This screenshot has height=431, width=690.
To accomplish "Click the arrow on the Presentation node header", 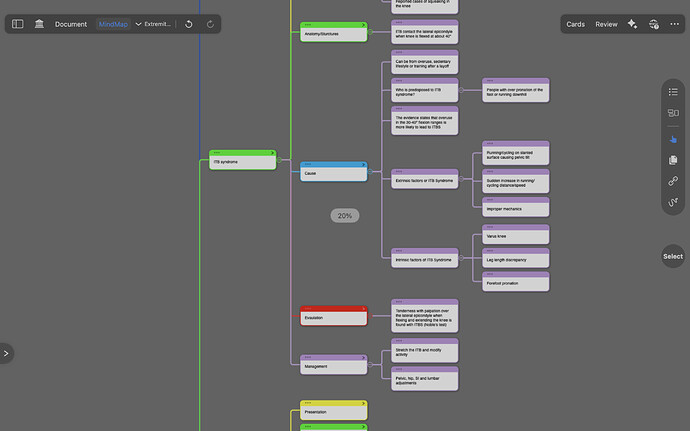I will [363, 403].
